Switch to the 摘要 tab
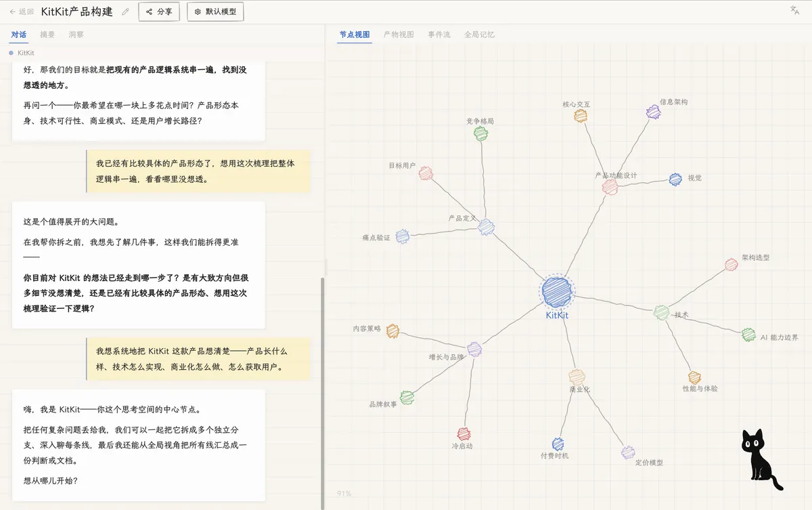The height and width of the screenshot is (510, 812). tap(47, 35)
